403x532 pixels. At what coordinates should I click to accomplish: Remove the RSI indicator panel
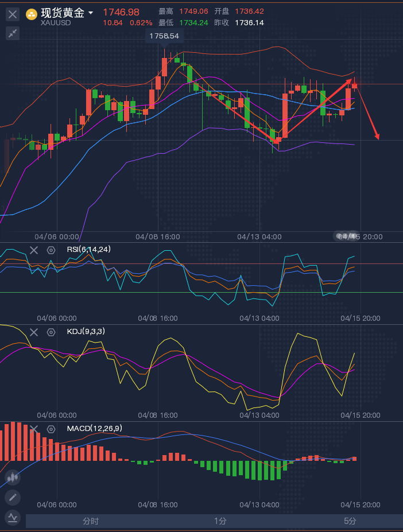[x=34, y=250]
